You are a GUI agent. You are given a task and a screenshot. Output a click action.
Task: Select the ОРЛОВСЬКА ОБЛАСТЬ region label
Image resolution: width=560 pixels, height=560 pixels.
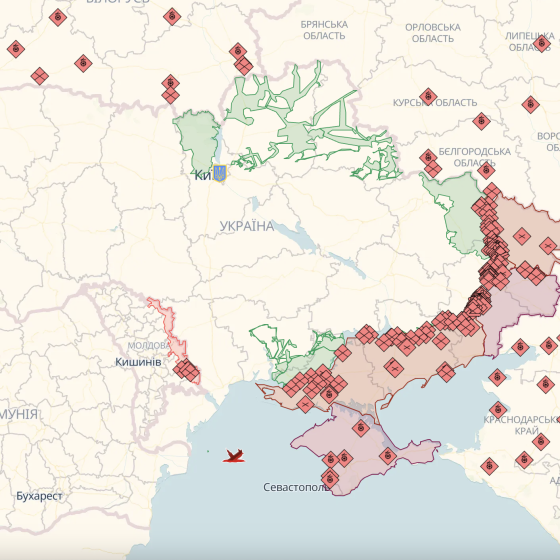pos(433,33)
